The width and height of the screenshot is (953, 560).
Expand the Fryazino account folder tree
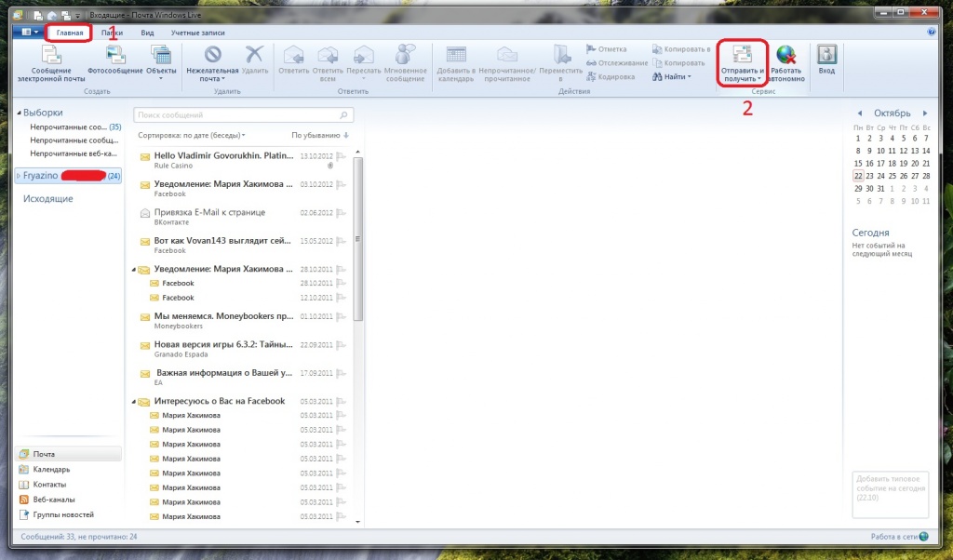(18, 176)
